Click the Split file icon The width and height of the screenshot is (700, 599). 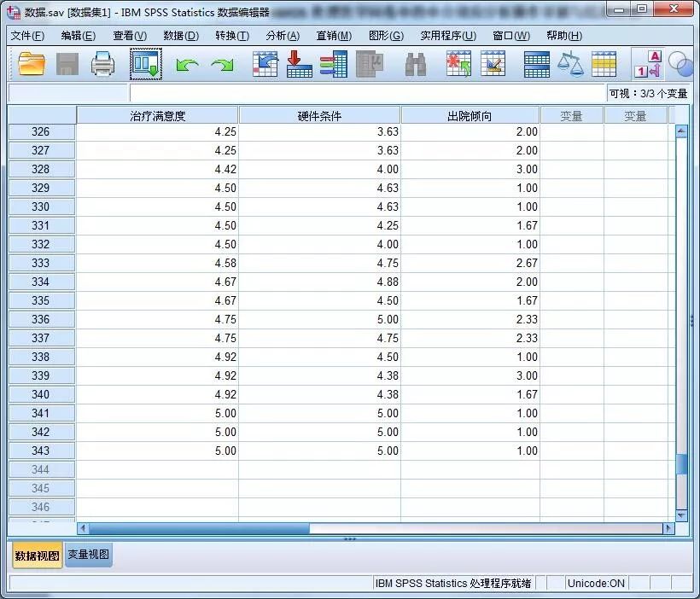[x=536, y=65]
